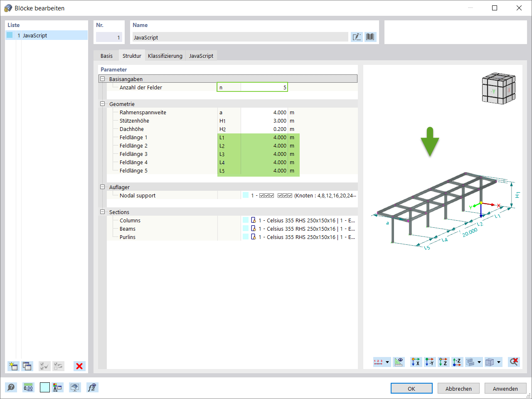Click the invert selection icon below the list
The height and width of the screenshot is (399, 532).
coord(59,366)
